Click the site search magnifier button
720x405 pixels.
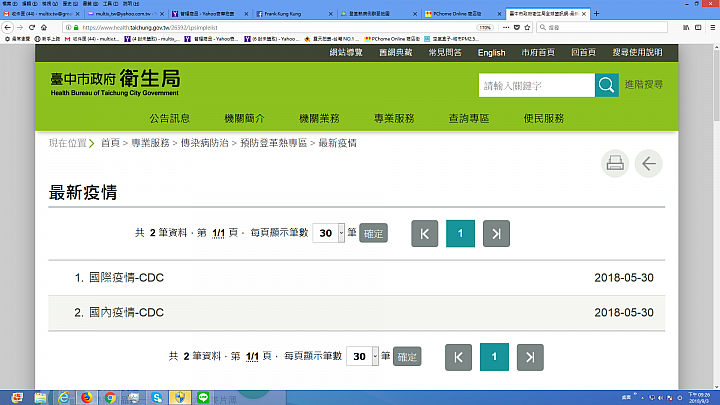606,85
